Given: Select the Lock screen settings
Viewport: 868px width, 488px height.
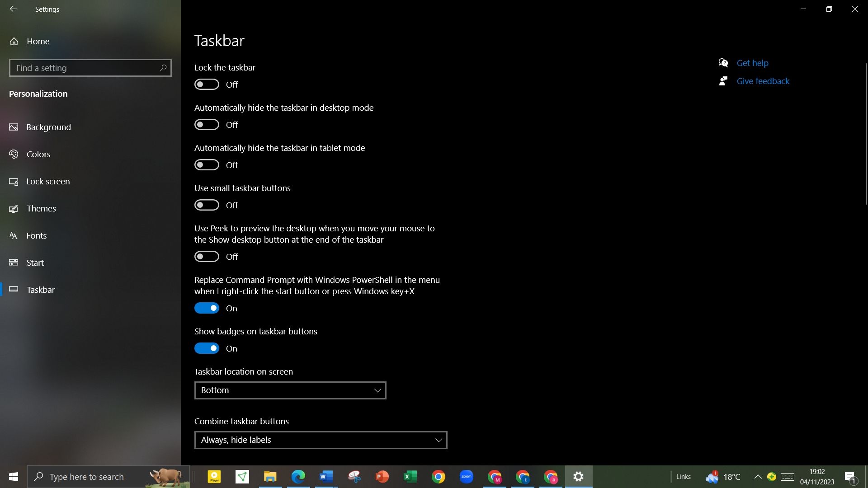Looking at the screenshot, I should 48,181.
